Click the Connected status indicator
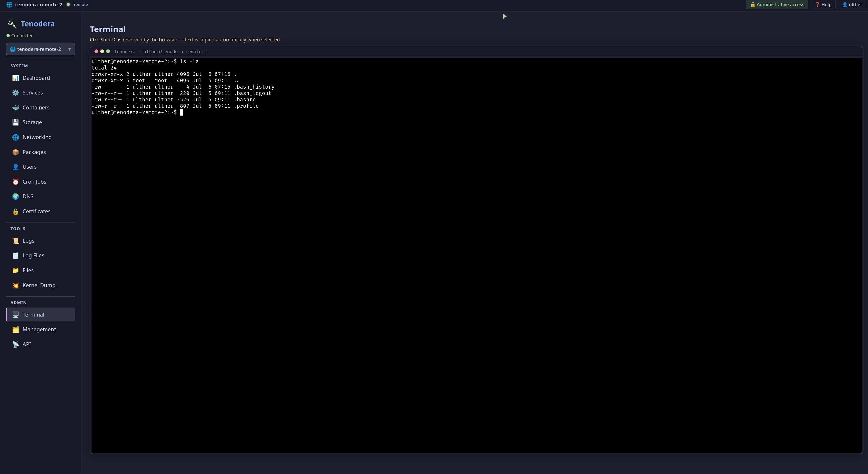 coord(20,36)
